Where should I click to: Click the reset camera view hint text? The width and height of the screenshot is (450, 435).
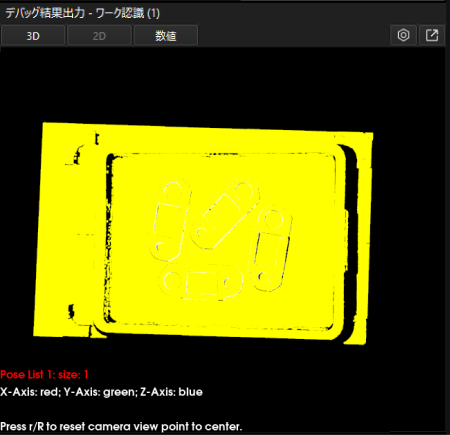[121, 426]
